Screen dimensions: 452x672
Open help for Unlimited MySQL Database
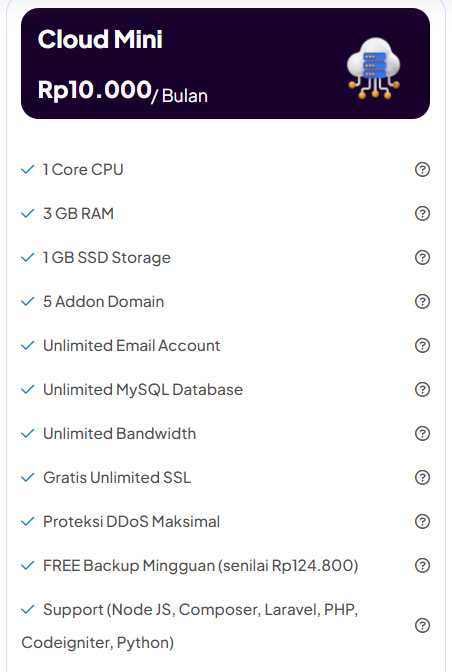(x=422, y=390)
